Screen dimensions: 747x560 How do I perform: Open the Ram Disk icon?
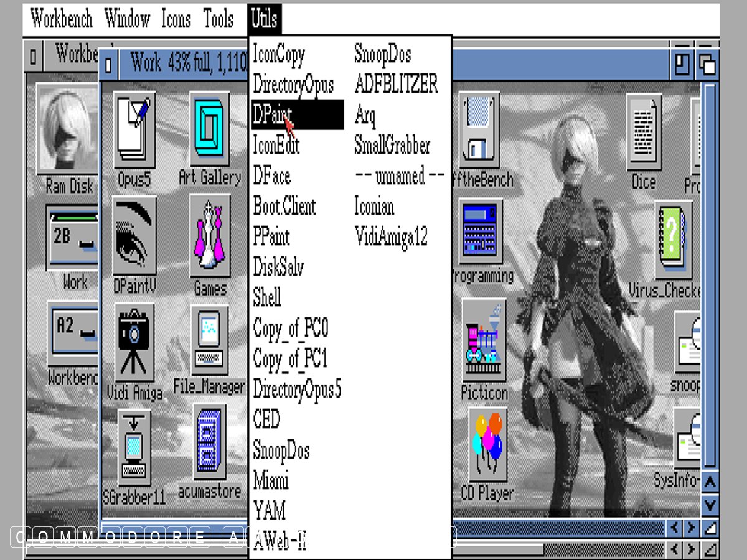[67, 129]
